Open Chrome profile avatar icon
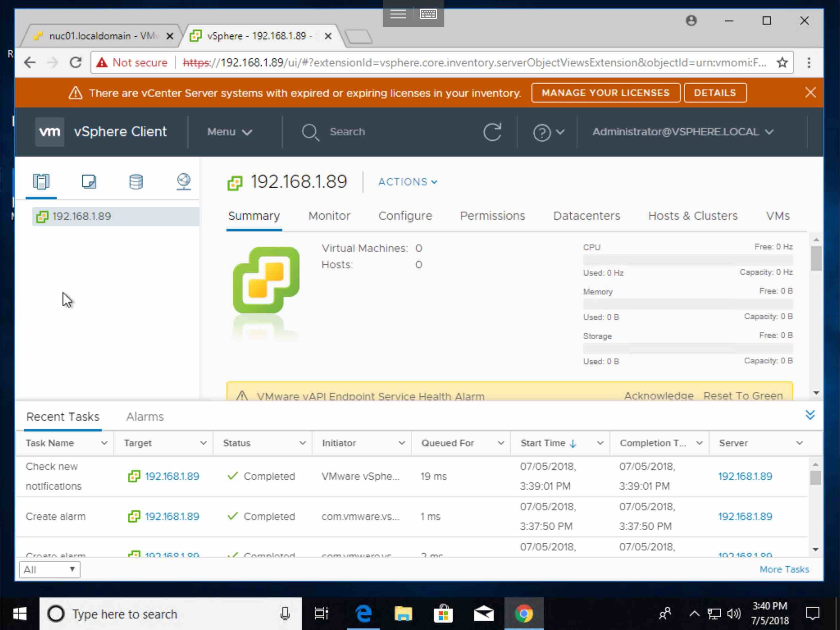 click(691, 21)
